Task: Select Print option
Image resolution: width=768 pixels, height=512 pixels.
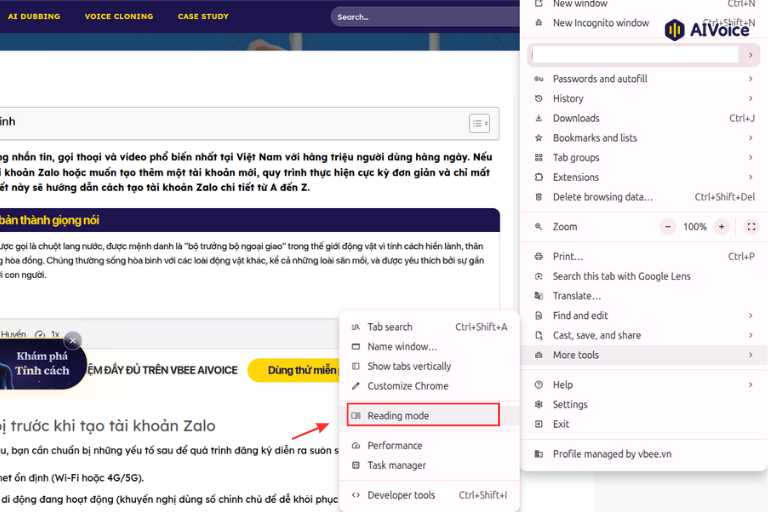Action: (644, 256)
